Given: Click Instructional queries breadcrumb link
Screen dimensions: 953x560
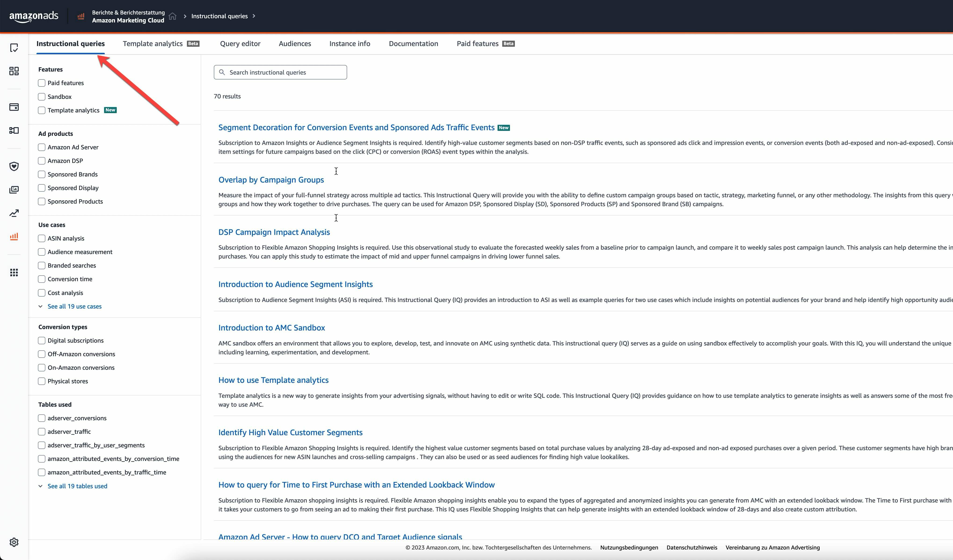Looking at the screenshot, I should (219, 16).
